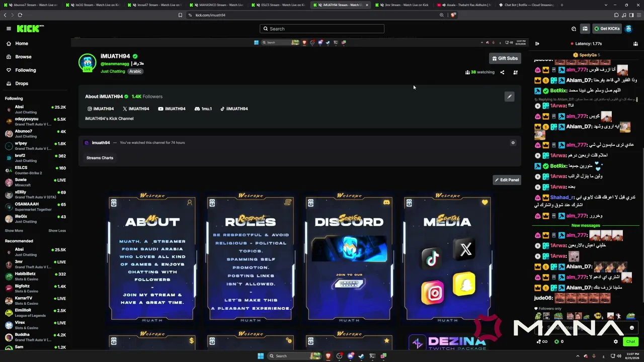
Task: Open chat settings gear icon
Action: click(x=615, y=342)
